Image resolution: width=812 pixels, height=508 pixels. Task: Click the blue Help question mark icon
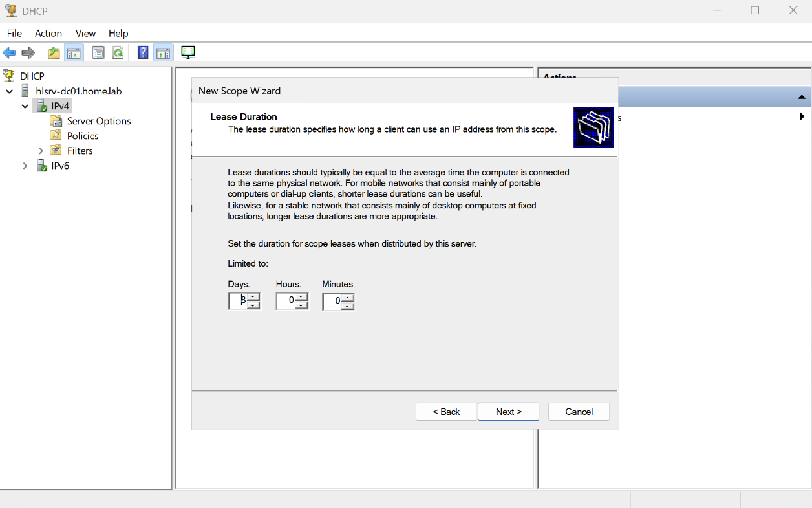point(143,53)
